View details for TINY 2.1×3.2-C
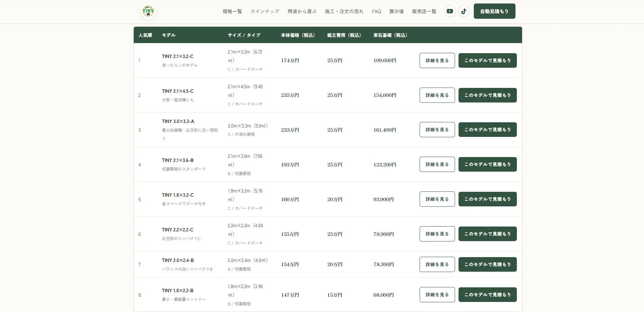Viewport: 644px width, 312px height. tap(437, 60)
